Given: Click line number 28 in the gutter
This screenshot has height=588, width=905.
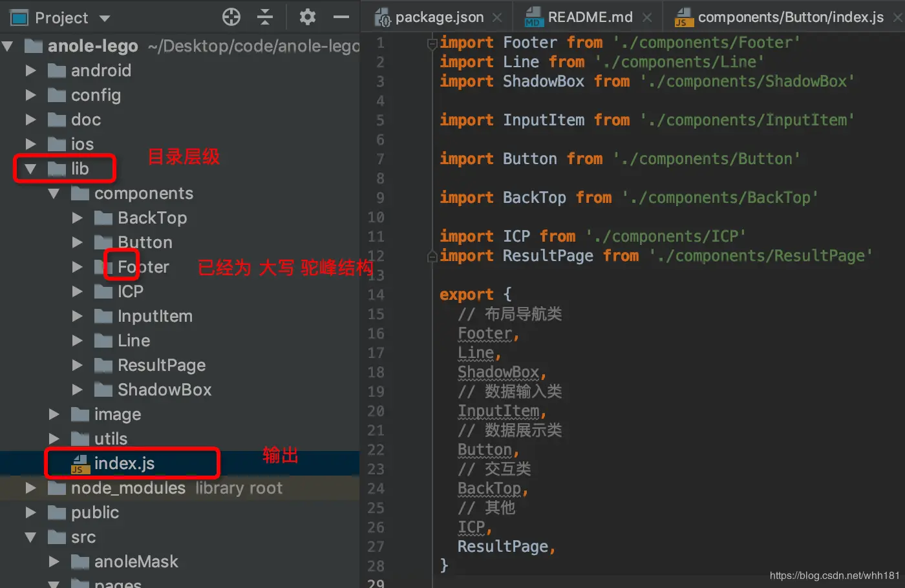Looking at the screenshot, I should coord(376,566).
